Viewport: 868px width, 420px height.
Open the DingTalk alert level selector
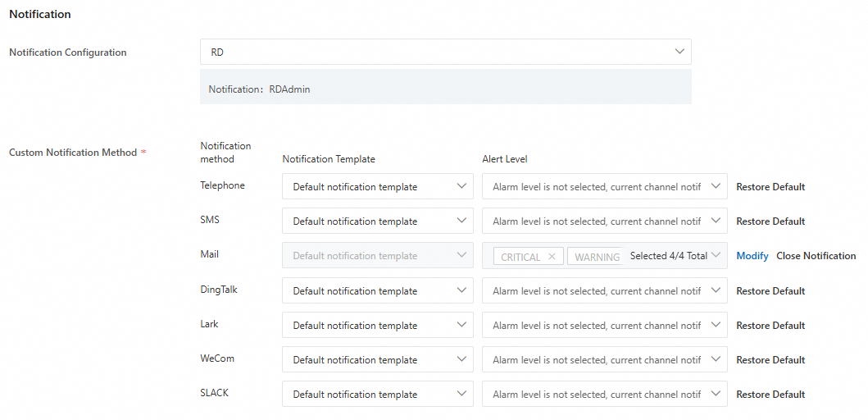(x=604, y=291)
